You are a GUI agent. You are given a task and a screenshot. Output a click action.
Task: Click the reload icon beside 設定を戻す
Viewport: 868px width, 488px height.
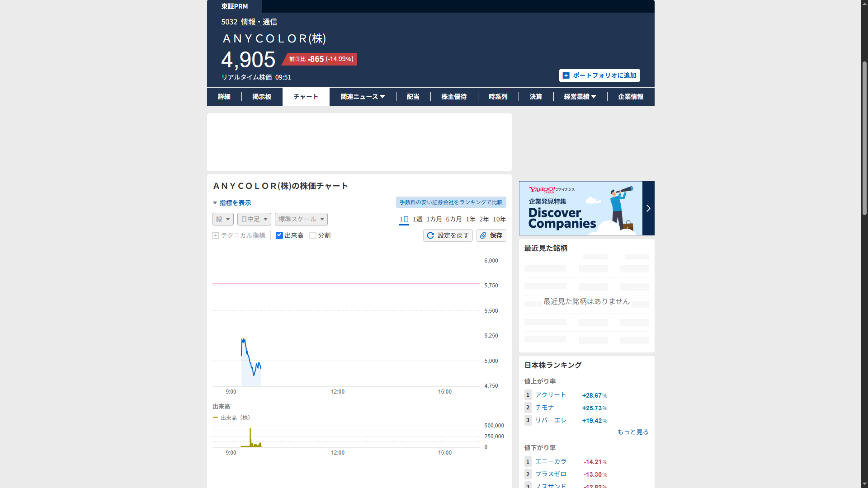430,235
